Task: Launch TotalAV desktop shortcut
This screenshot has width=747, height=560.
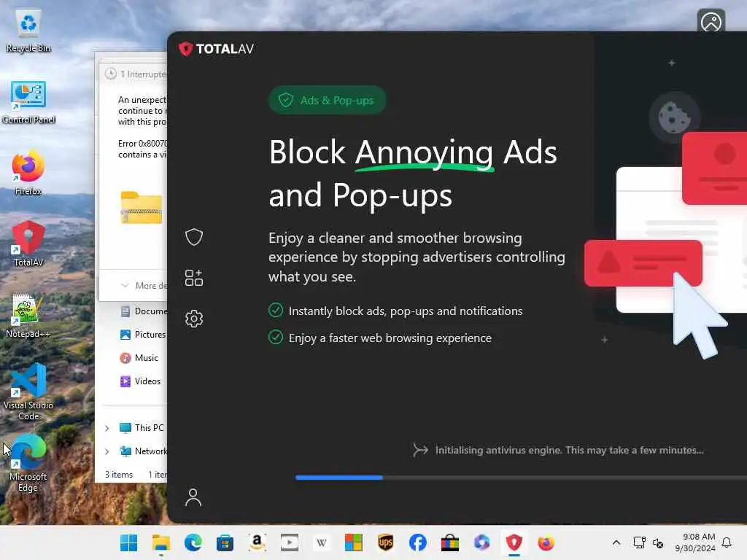Action: point(28,244)
